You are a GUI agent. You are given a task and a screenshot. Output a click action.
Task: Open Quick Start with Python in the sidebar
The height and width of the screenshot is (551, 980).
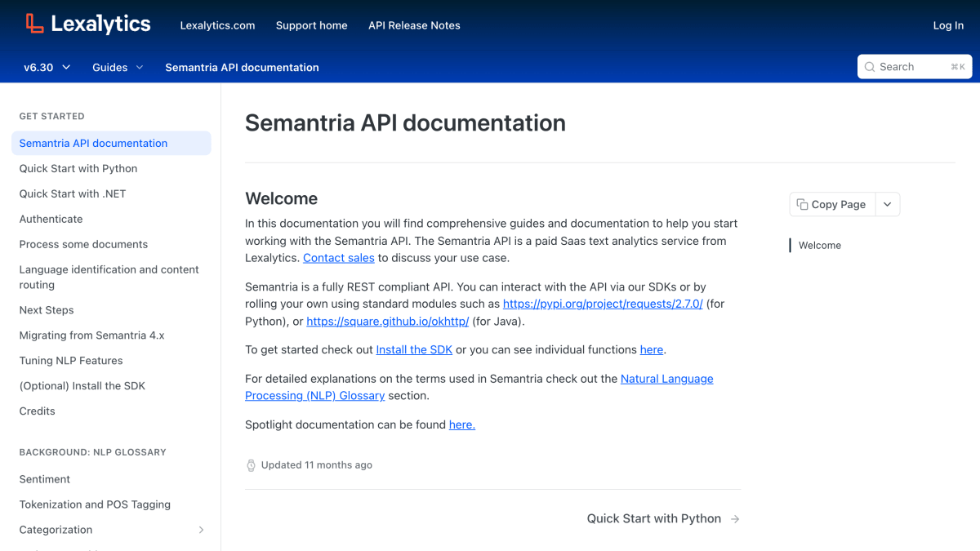click(x=78, y=168)
